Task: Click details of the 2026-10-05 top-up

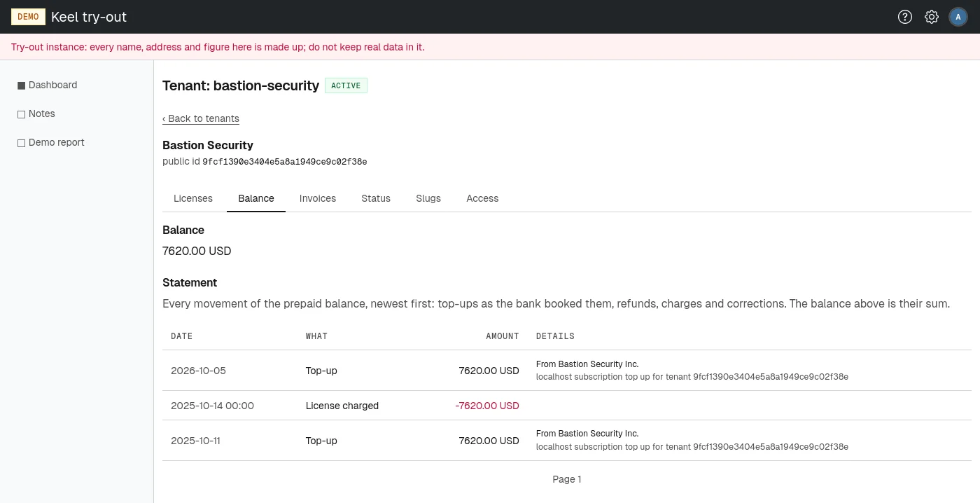Action: pyautogui.click(x=692, y=371)
